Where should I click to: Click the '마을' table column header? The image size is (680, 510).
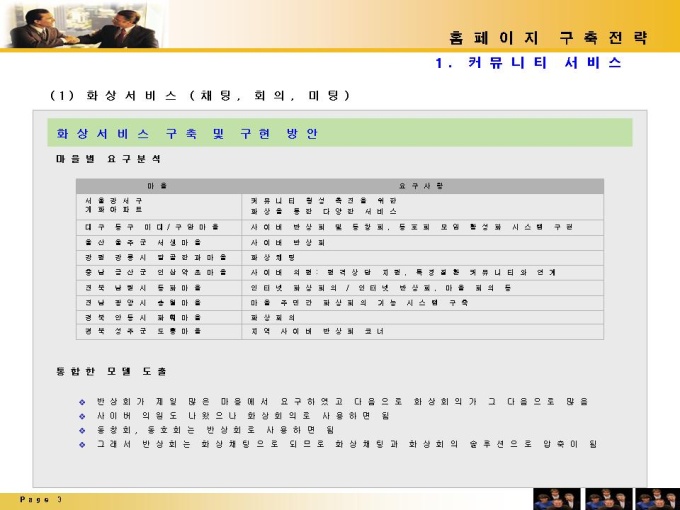tap(158, 186)
